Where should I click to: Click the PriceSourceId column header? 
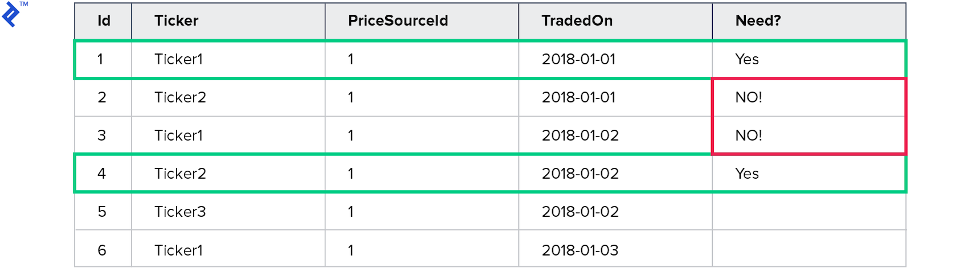click(x=398, y=21)
